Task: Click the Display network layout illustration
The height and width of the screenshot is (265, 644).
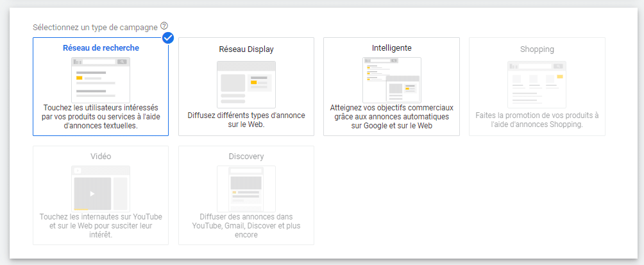Action: click(246, 85)
